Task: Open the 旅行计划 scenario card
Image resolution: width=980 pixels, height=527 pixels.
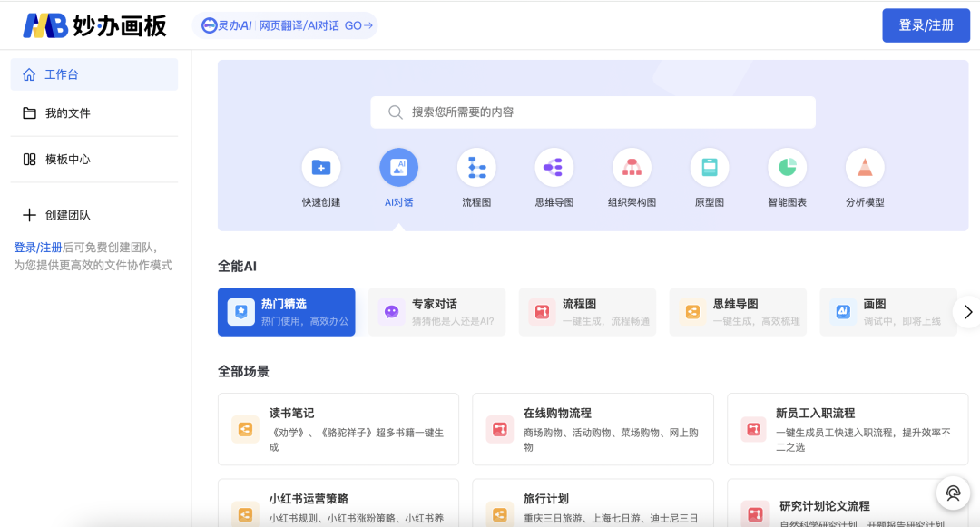Action: tap(593, 503)
